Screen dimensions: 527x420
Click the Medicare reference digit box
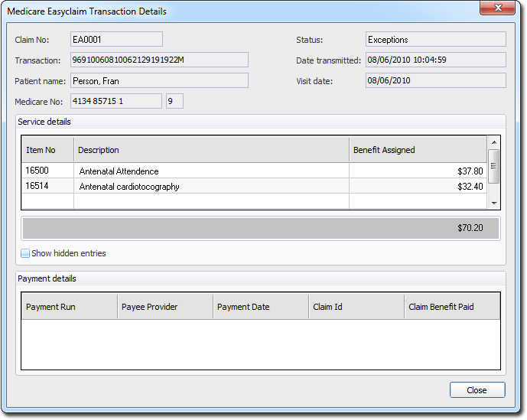click(174, 101)
